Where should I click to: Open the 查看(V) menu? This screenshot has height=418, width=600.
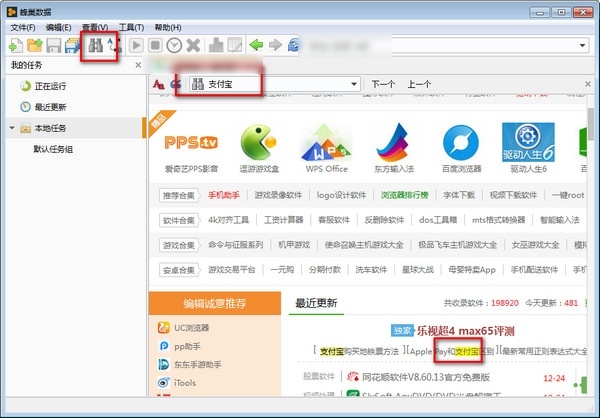[x=95, y=28]
